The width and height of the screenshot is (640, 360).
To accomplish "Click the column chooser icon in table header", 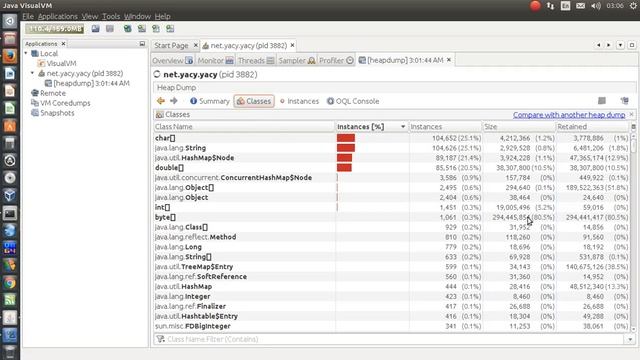I will (633, 127).
